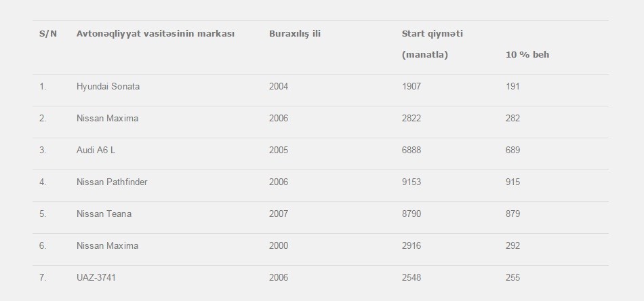This screenshot has height=301, width=644.
Task: Select the Audi A6 L row name
Action: point(96,150)
